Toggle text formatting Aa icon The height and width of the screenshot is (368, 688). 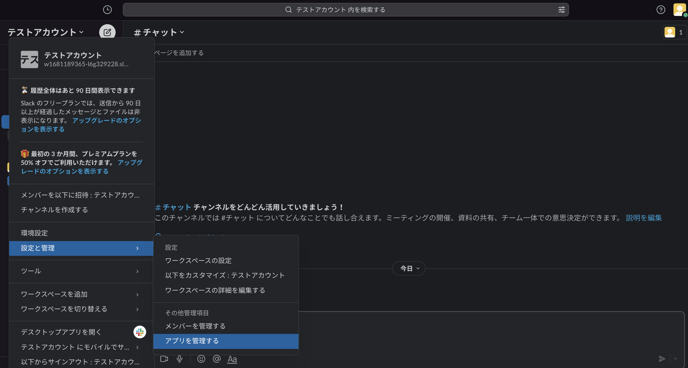[x=232, y=359]
